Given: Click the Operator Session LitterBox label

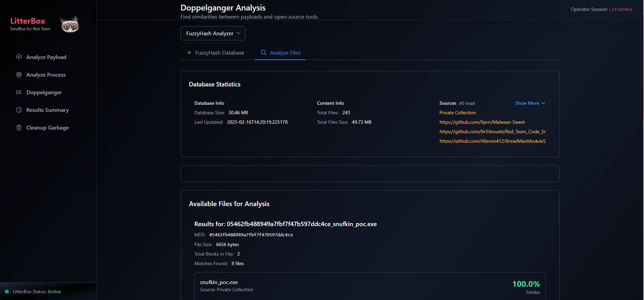Looking at the screenshot, I should point(601,9).
